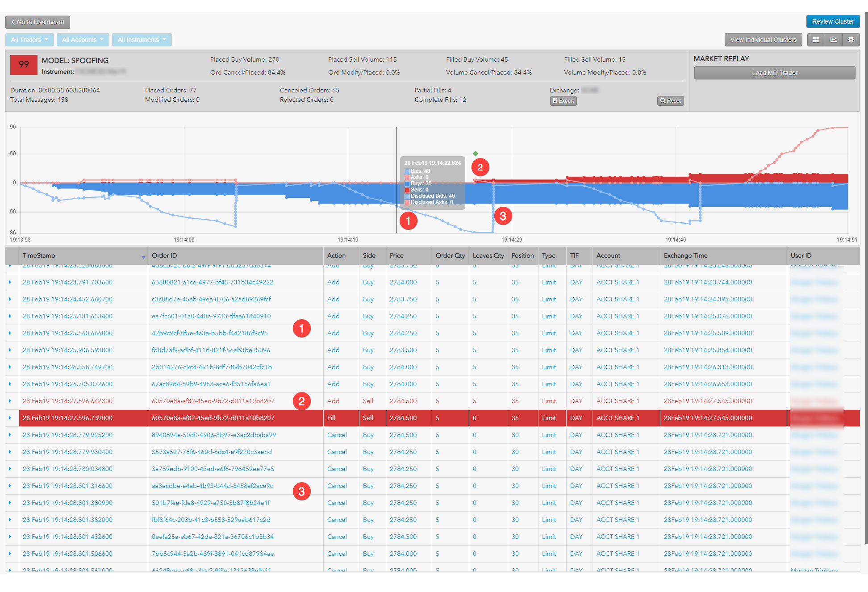Switch to the grid layout view icon
The image size is (868, 592).
[x=816, y=40]
